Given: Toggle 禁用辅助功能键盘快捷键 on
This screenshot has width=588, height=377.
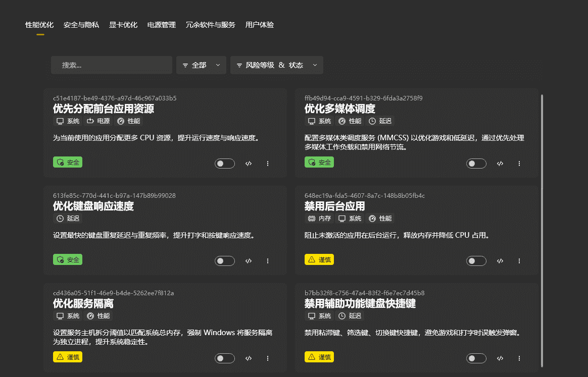Looking at the screenshot, I should [476, 358].
